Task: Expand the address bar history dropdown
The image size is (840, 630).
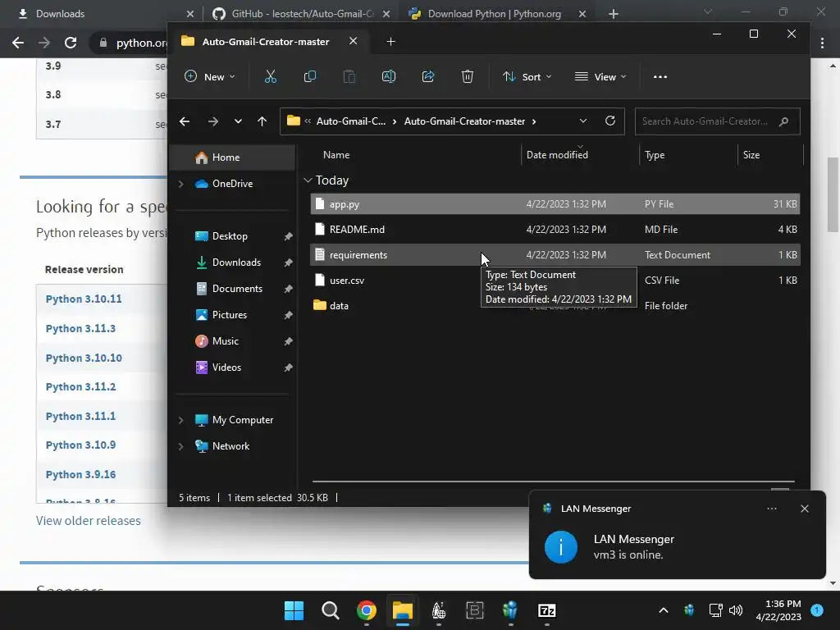Action: coord(583,121)
